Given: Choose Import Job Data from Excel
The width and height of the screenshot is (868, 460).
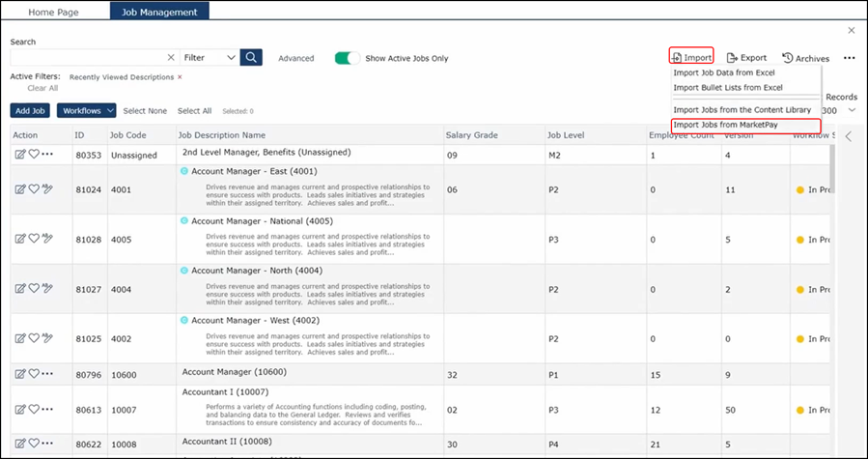Looking at the screenshot, I should coord(723,72).
